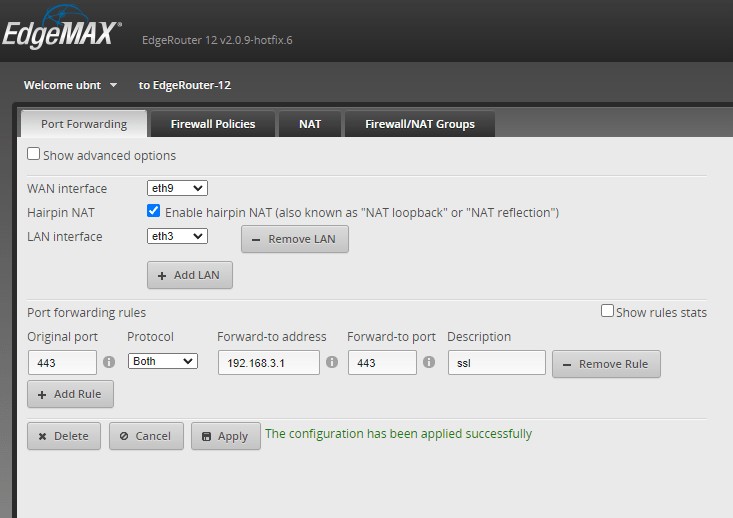Click 'to EdgeRouter-12' hostname text
The height and width of the screenshot is (518, 733).
[x=185, y=85]
